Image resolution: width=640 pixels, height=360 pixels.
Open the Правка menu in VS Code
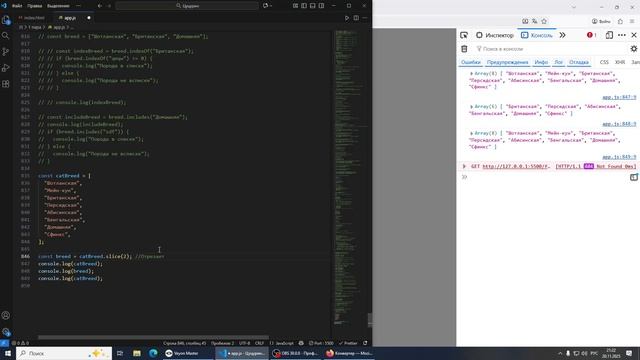35,6
